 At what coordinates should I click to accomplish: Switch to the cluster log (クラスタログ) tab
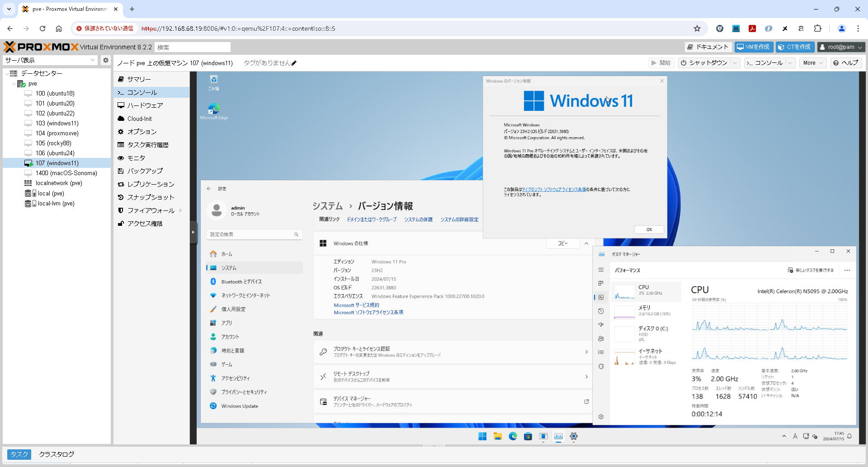57,454
